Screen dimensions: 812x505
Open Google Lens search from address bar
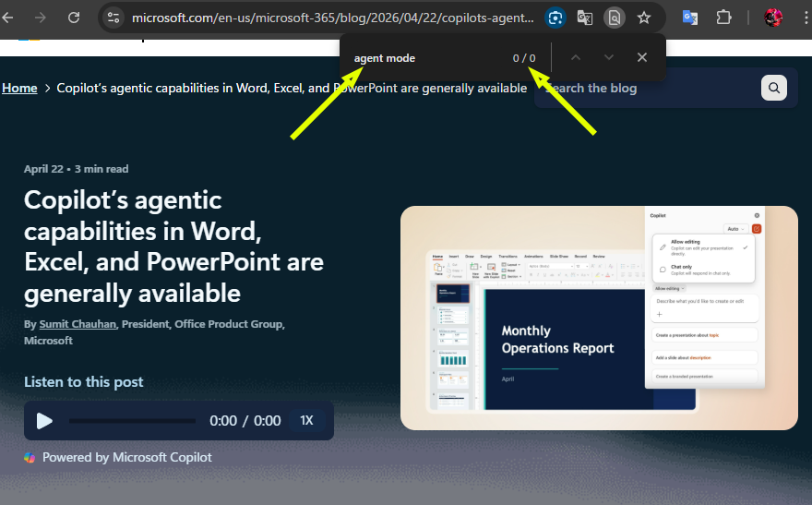pyautogui.click(x=555, y=18)
